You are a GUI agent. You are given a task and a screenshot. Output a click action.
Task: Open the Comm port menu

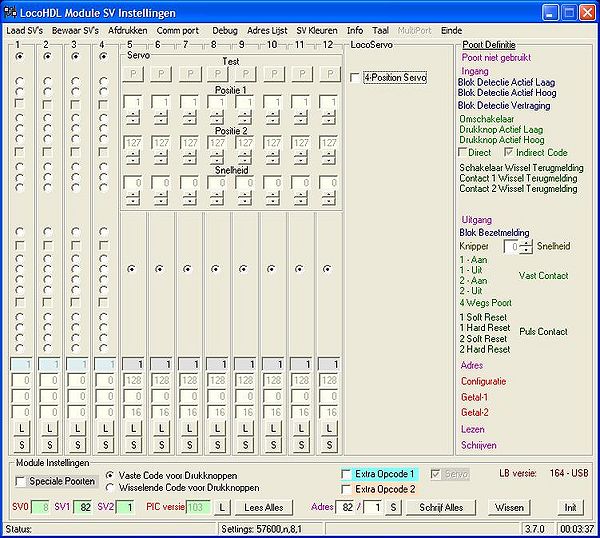pyautogui.click(x=178, y=31)
